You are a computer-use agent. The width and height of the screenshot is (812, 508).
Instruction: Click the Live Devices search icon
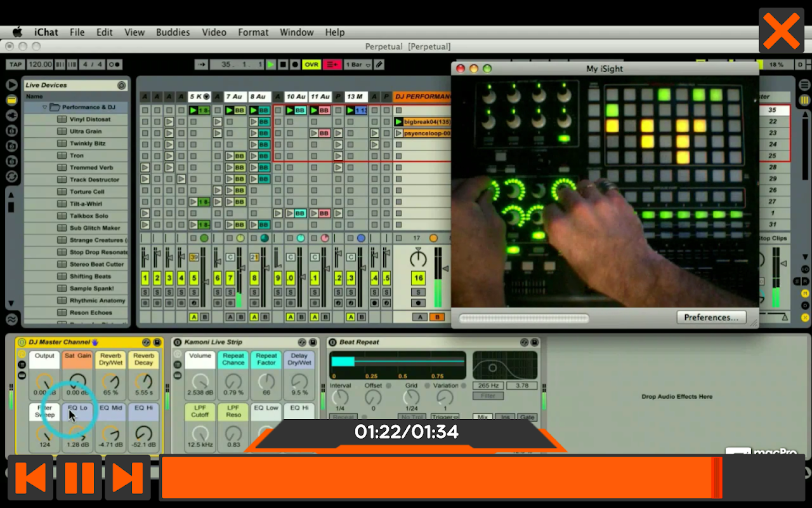point(121,85)
